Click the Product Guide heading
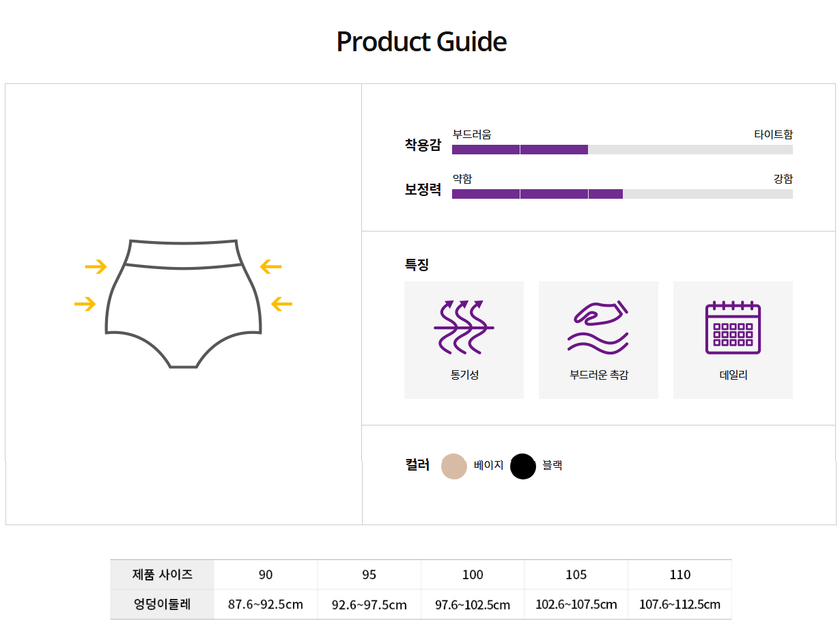 tap(421, 42)
